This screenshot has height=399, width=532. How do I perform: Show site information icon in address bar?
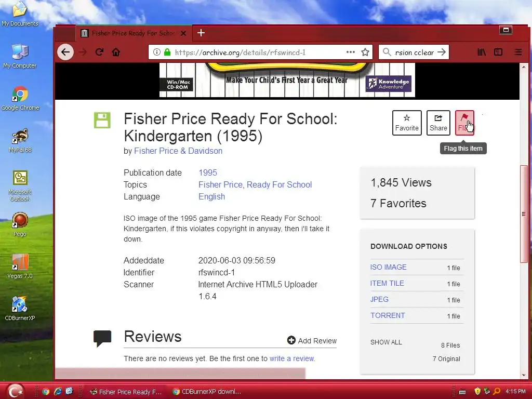coord(156,52)
